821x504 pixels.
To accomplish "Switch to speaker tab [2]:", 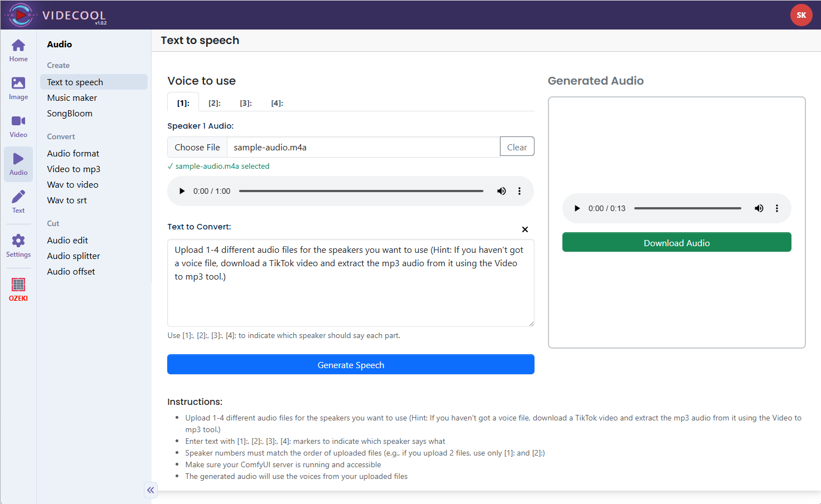I will [215, 103].
